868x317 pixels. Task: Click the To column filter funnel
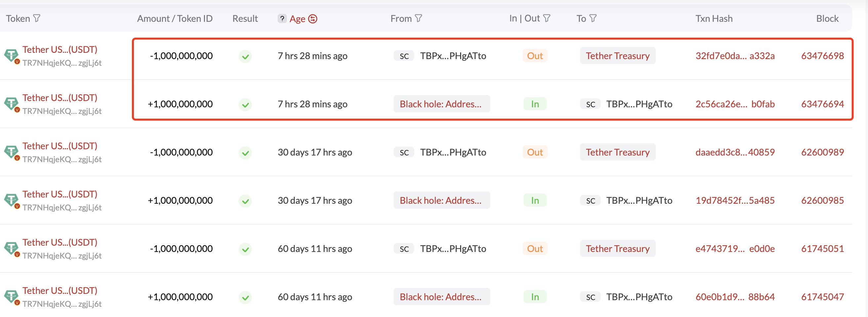(x=593, y=18)
